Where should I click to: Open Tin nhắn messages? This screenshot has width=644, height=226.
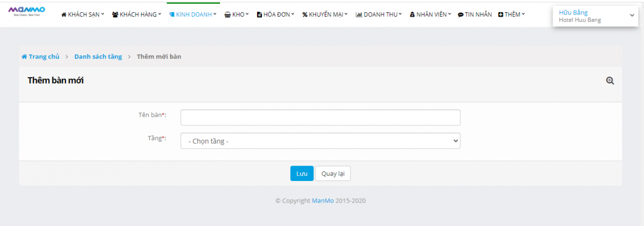474,14
